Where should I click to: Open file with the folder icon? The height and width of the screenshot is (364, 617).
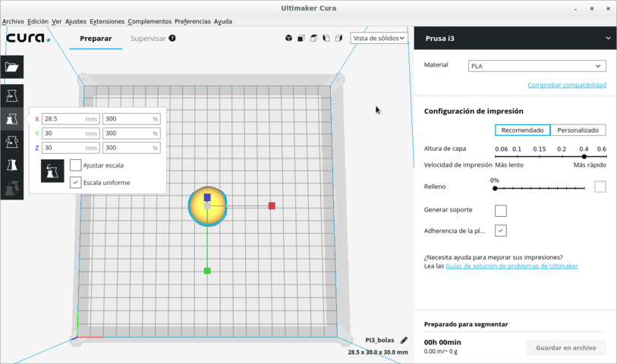click(x=12, y=67)
